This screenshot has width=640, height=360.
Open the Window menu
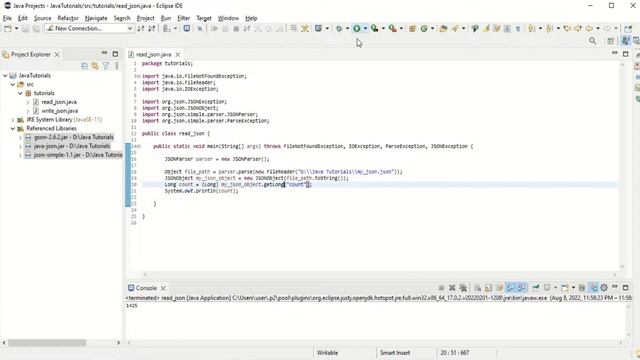pyautogui.click(x=228, y=18)
